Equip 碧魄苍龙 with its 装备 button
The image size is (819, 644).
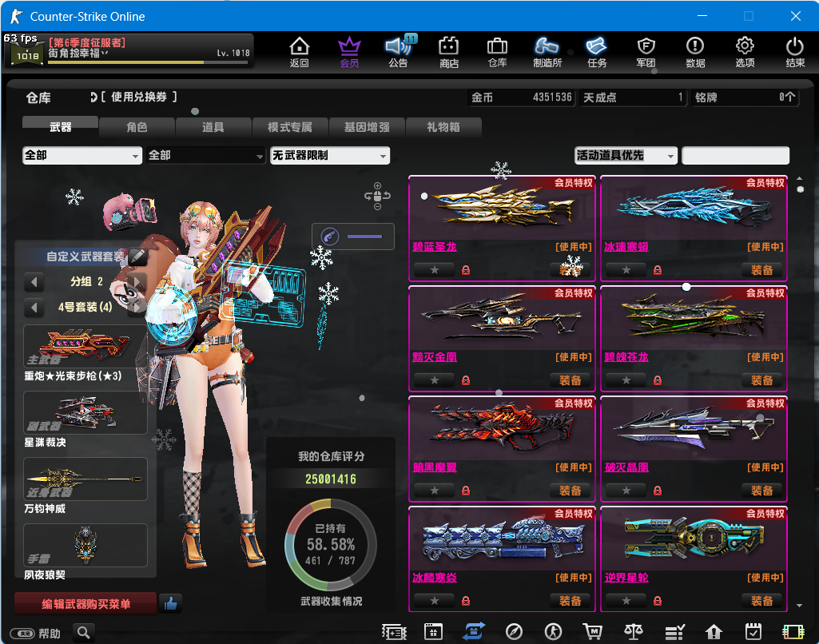761,380
